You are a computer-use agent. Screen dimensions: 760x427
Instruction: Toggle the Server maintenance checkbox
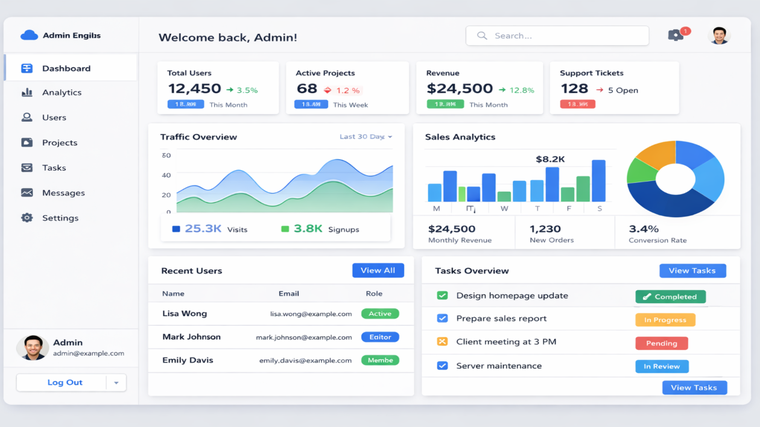pos(442,366)
